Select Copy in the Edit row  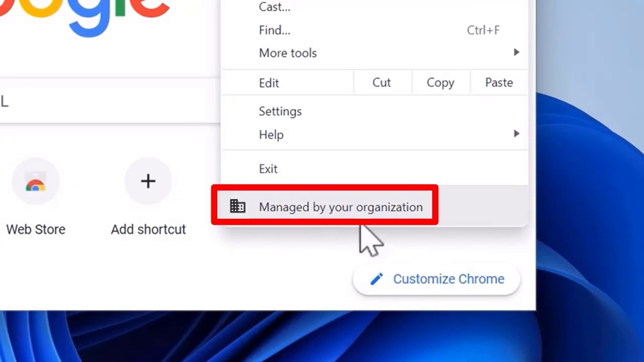pyautogui.click(x=440, y=82)
